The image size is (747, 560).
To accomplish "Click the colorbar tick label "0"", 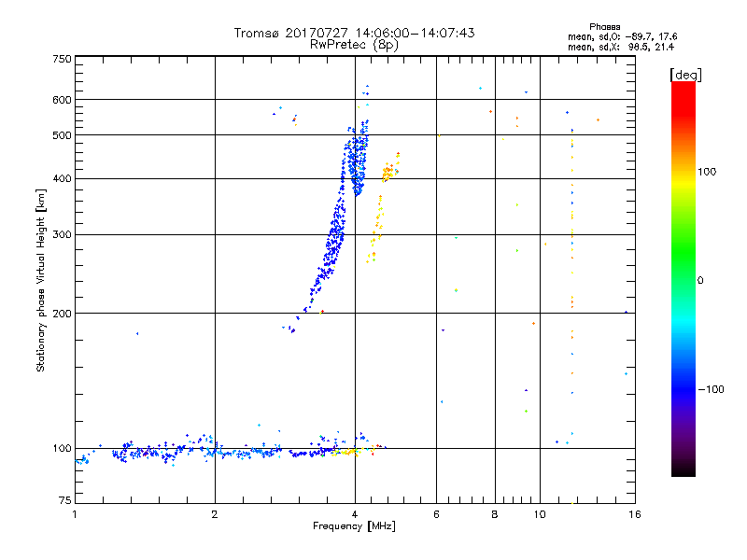I will click(x=700, y=281).
